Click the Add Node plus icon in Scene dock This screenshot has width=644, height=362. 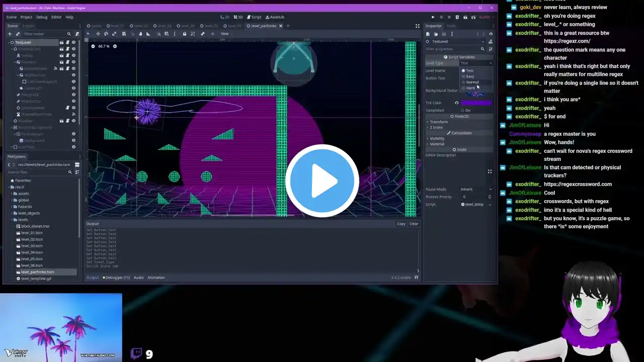[x=9, y=34]
